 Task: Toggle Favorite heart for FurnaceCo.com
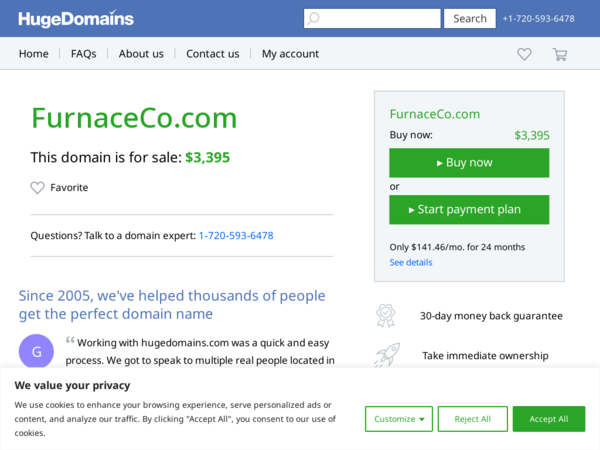pyautogui.click(x=38, y=188)
